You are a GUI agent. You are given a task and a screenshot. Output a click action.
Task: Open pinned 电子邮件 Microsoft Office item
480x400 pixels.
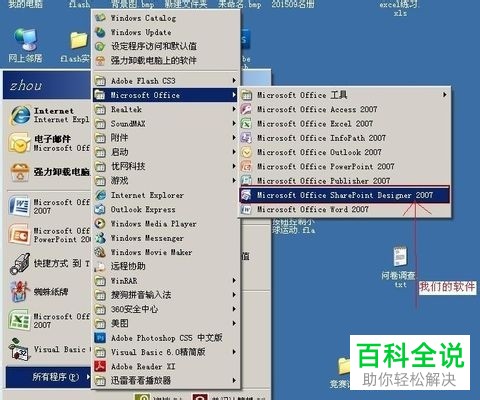pos(49,143)
